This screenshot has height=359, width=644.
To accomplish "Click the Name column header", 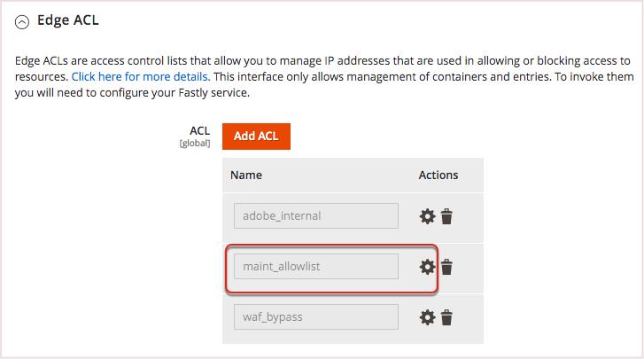I will click(245, 176).
